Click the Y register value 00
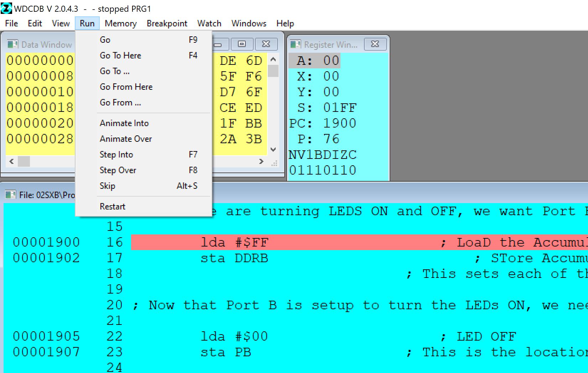 click(331, 92)
